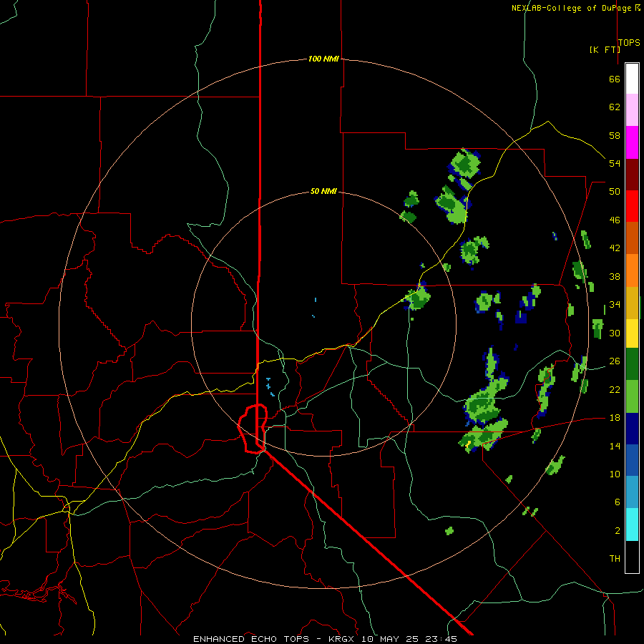Screen dimensions: 644x644
Task: Select the 38 scale label
Action: pyautogui.click(x=615, y=276)
